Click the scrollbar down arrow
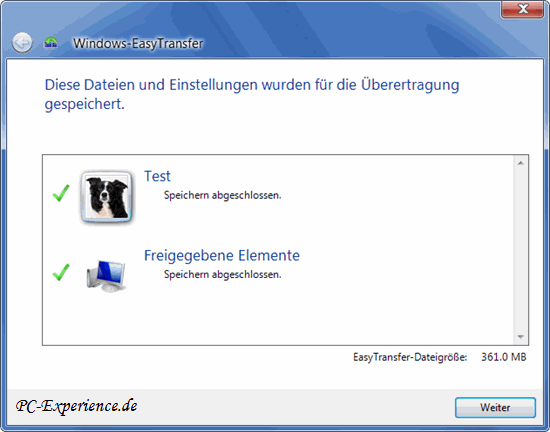550x432 pixels. [521, 337]
